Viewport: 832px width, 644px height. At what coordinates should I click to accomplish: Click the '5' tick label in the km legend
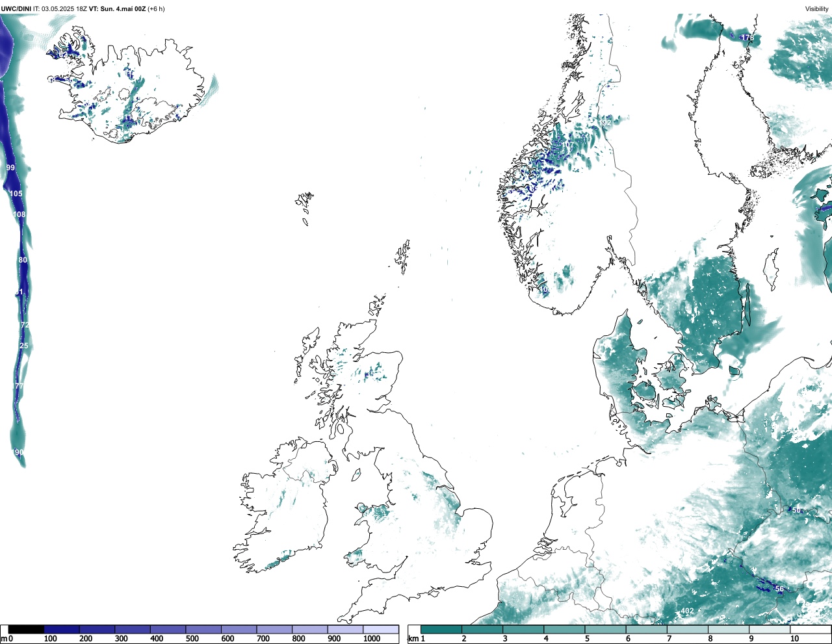(x=587, y=639)
